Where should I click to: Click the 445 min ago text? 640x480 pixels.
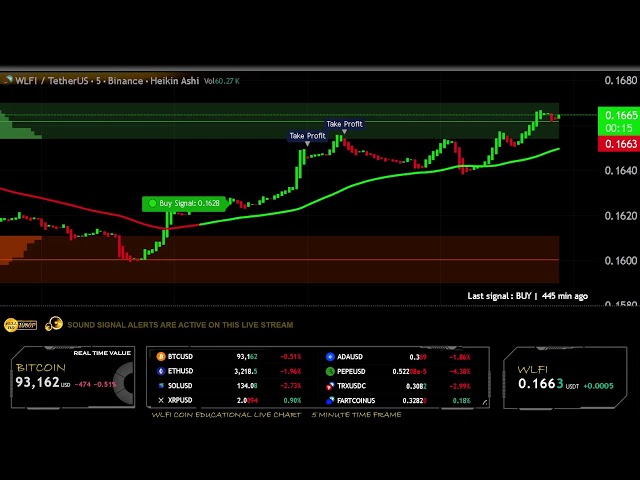pos(565,296)
